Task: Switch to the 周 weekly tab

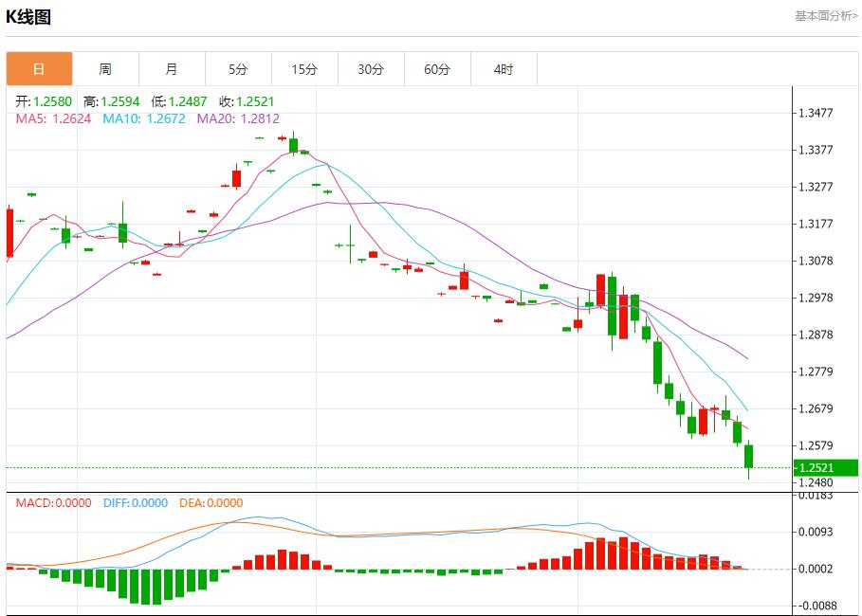Action: pyautogui.click(x=105, y=69)
